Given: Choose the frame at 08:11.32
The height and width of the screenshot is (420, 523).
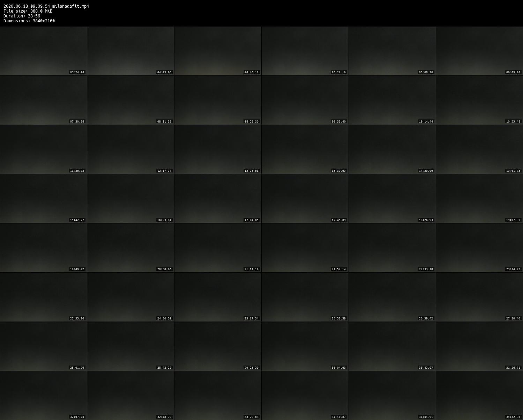Looking at the screenshot, I should pos(130,100).
